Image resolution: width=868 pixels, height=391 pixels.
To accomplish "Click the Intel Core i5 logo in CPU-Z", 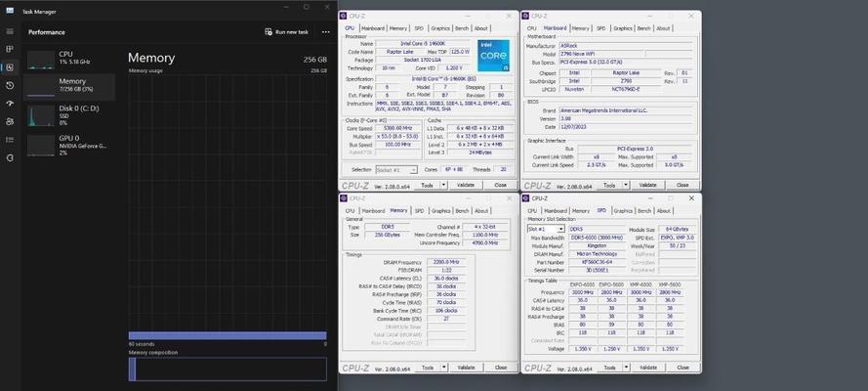I will (x=493, y=56).
